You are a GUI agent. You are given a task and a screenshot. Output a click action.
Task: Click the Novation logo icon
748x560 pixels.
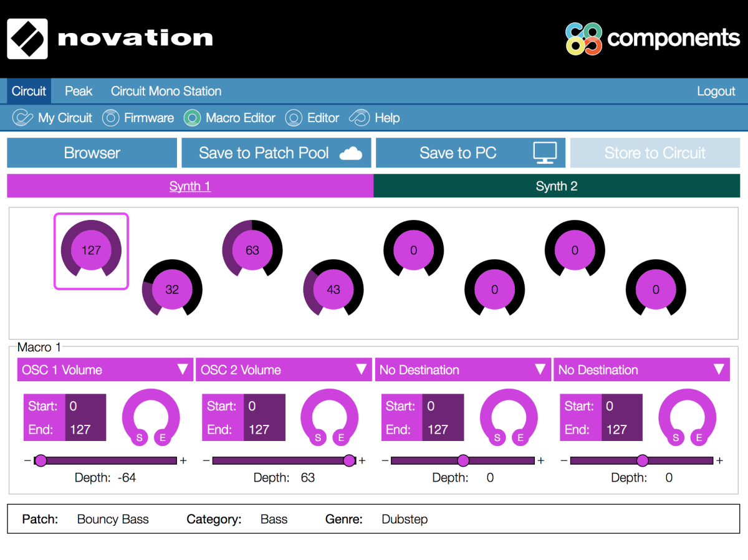pos(27,39)
